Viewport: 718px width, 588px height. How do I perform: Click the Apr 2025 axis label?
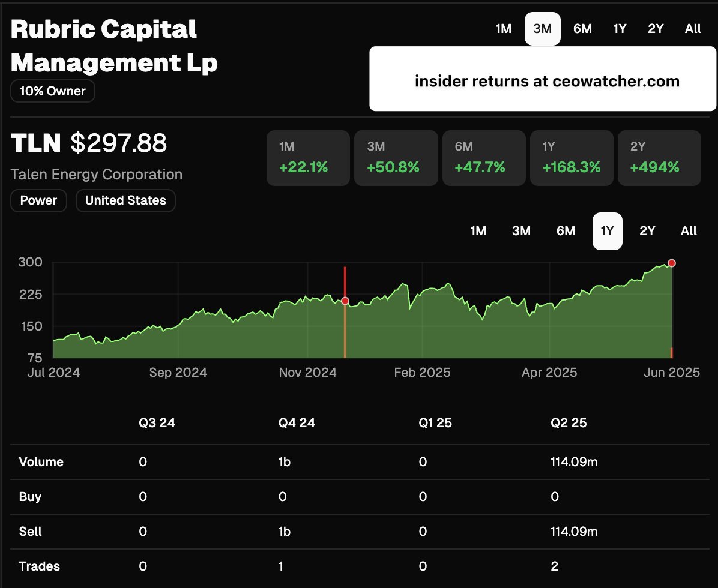549,373
